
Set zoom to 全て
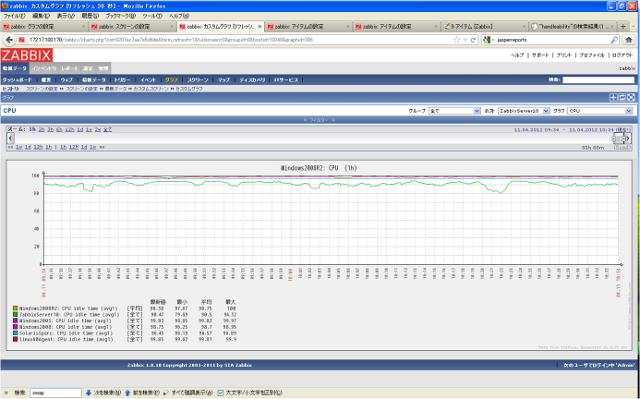point(107,130)
